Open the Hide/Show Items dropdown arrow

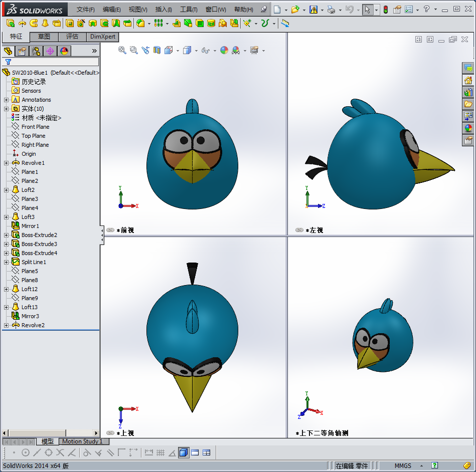(x=215, y=51)
